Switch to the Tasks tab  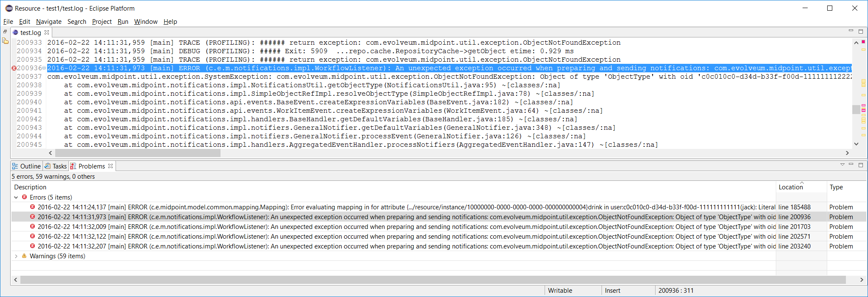pos(56,166)
